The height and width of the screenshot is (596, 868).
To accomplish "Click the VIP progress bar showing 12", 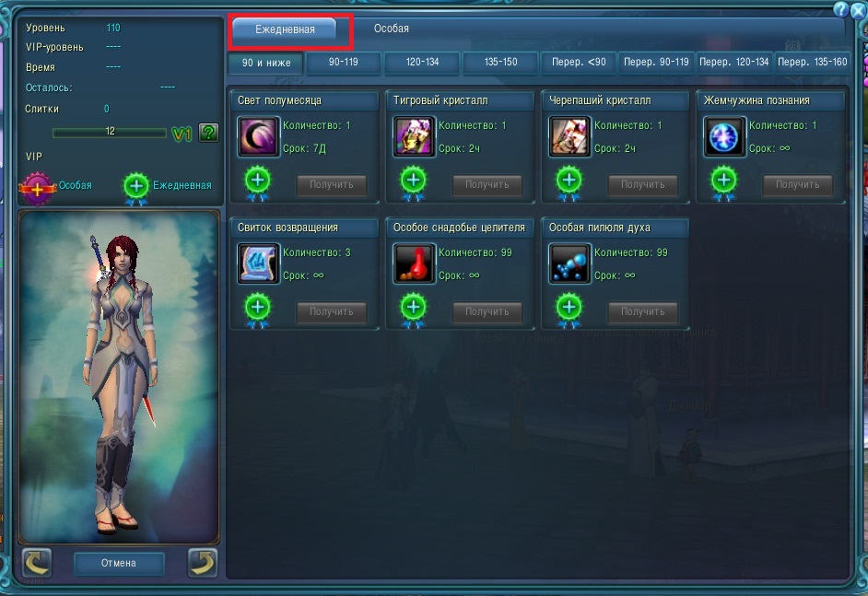I will [x=110, y=133].
